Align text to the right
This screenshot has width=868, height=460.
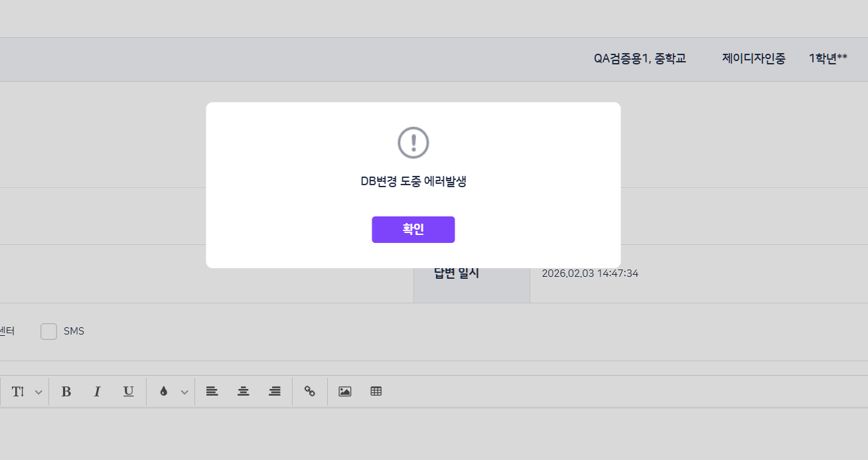tap(275, 392)
